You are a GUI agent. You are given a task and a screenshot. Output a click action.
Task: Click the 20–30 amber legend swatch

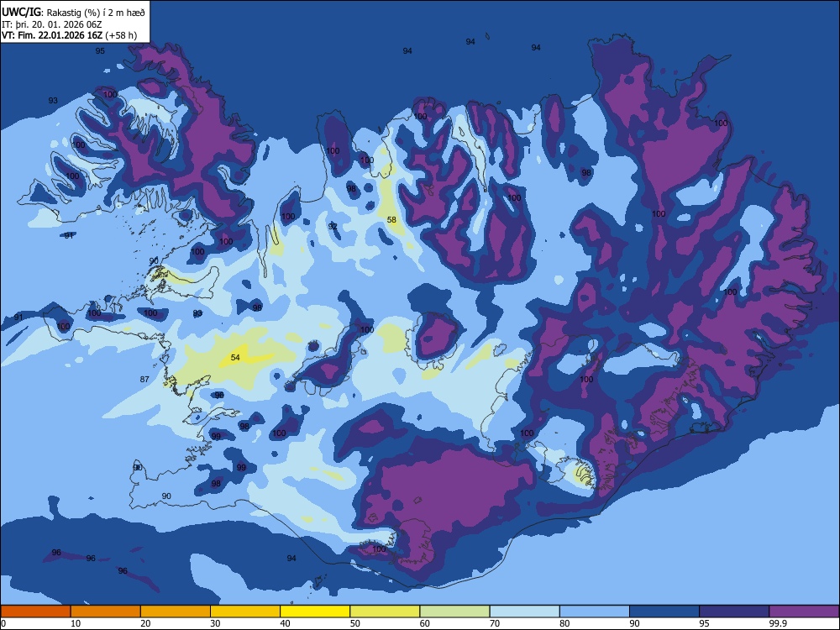tap(176, 612)
